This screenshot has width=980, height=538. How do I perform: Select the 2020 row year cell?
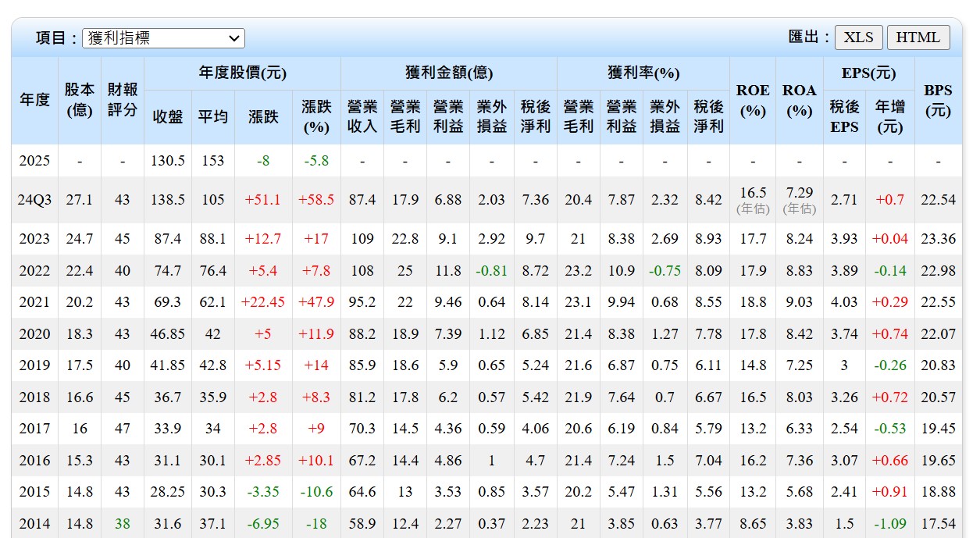tap(34, 334)
